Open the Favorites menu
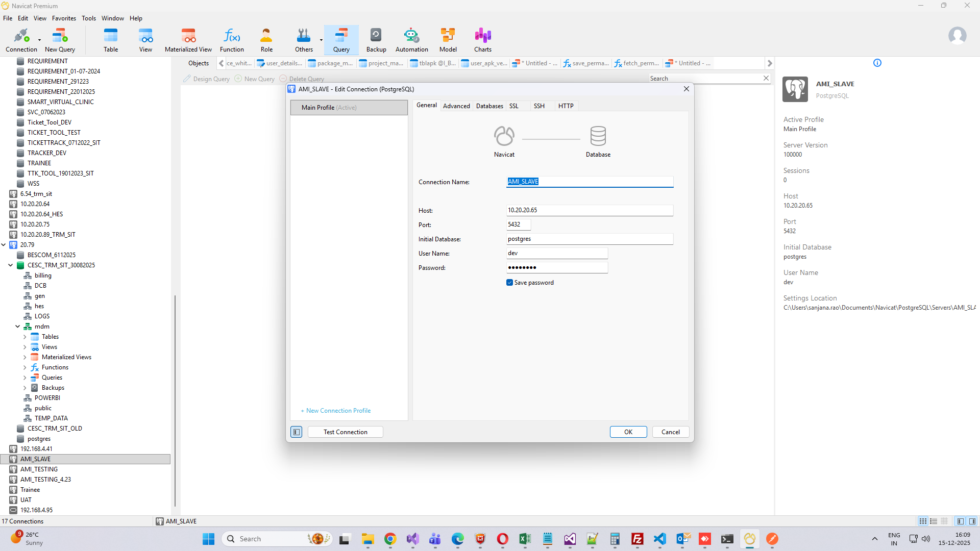This screenshot has width=980, height=551. coord(64,18)
